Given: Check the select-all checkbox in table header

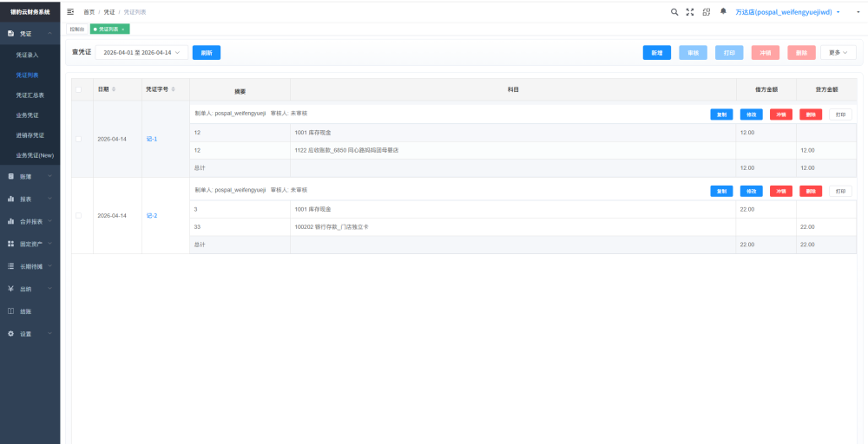Looking at the screenshot, I should point(78,89).
